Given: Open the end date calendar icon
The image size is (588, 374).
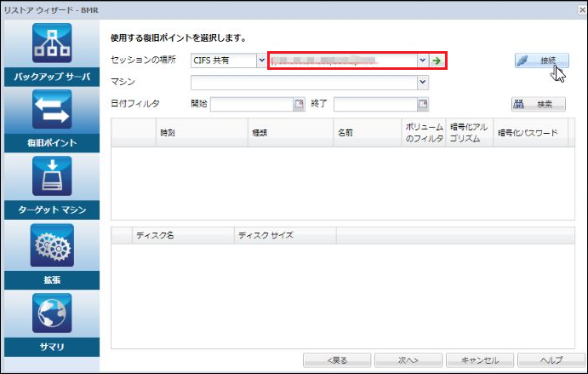Looking at the screenshot, I should pos(423,104).
